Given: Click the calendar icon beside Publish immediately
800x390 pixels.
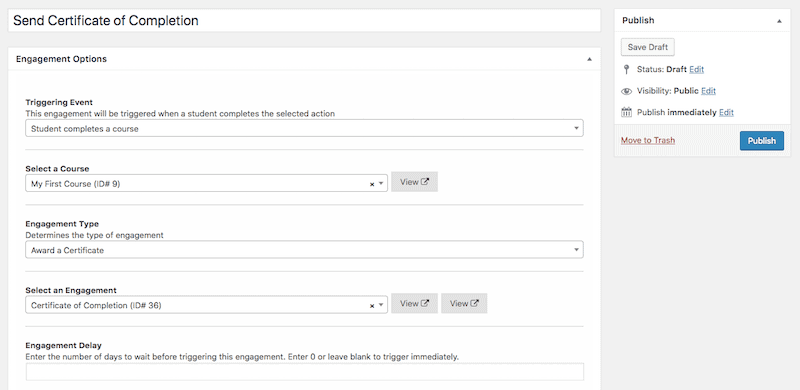Looking at the screenshot, I should click(626, 112).
